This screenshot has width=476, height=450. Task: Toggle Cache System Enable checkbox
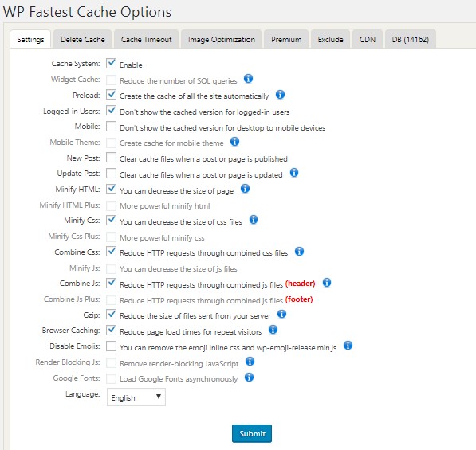[111, 64]
